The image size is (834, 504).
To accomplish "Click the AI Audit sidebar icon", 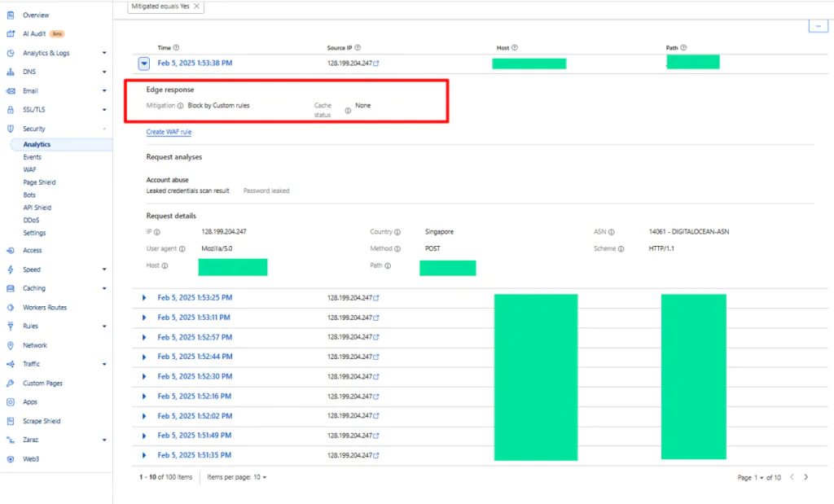I will (x=10, y=34).
